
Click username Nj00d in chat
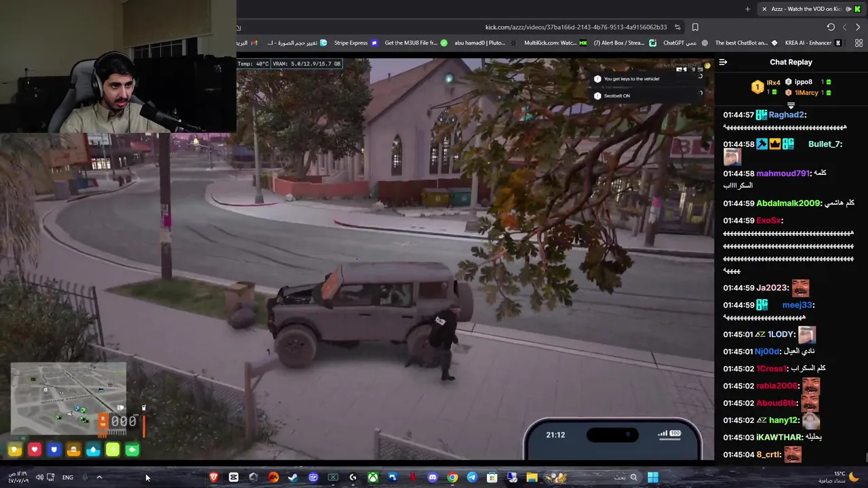(x=767, y=351)
